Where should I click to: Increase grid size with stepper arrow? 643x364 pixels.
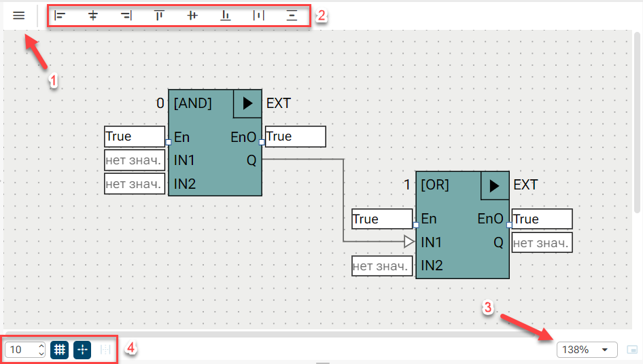(41, 346)
